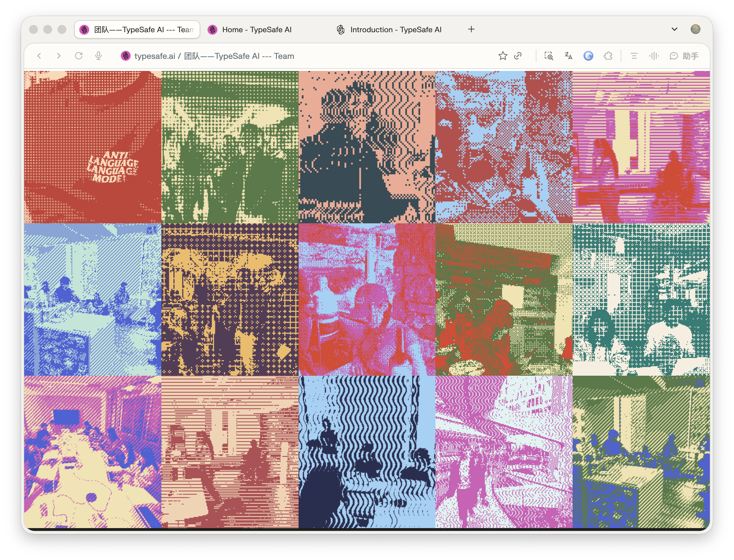Click the audio waveform icon
This screenshot has width=734, height=560.
654,56
